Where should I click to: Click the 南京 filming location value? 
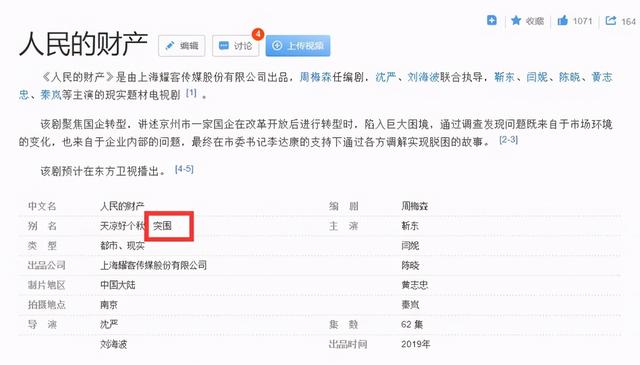(x=109, y=305)
